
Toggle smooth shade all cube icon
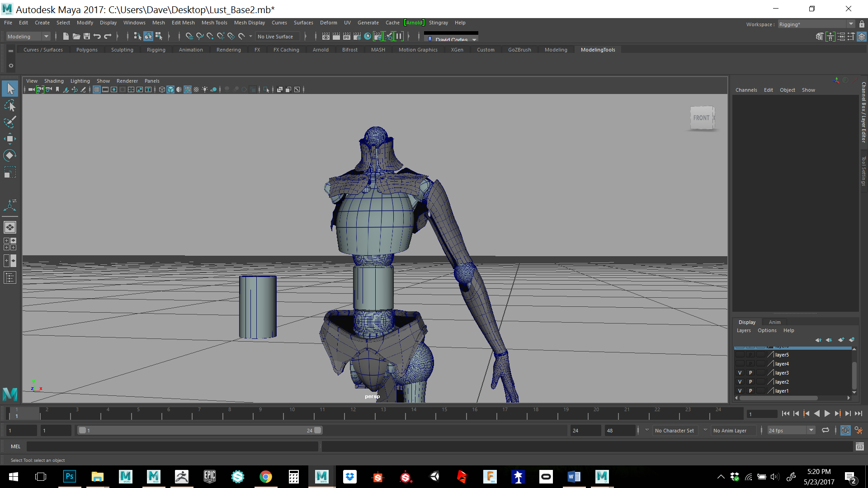pyautogui.click(x=170, y=89)
